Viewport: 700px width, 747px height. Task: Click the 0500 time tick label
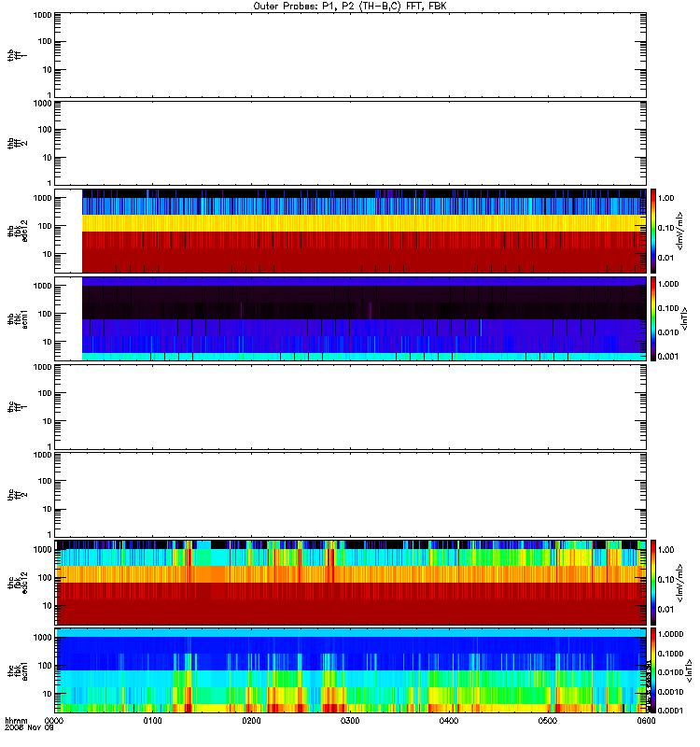point(548,721)
